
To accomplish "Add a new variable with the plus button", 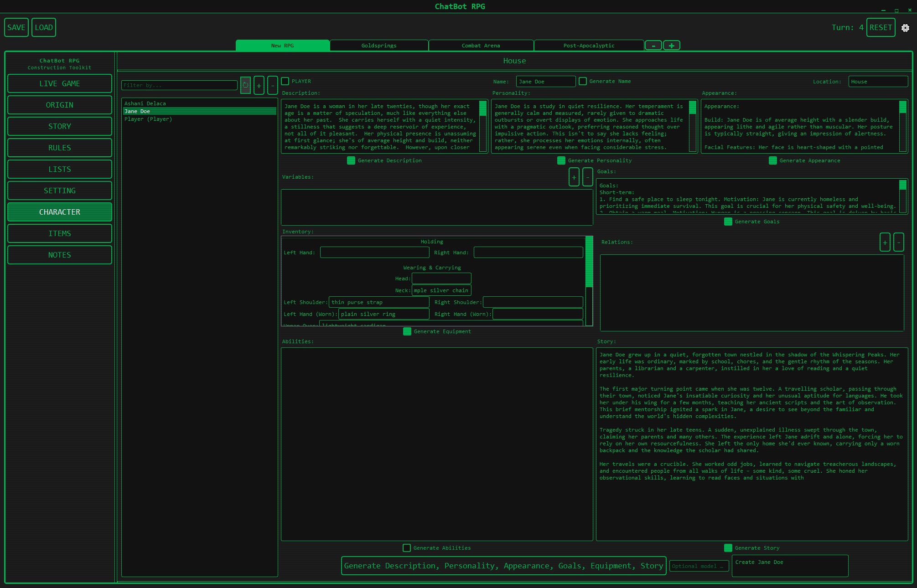I will tap(574, 177).
